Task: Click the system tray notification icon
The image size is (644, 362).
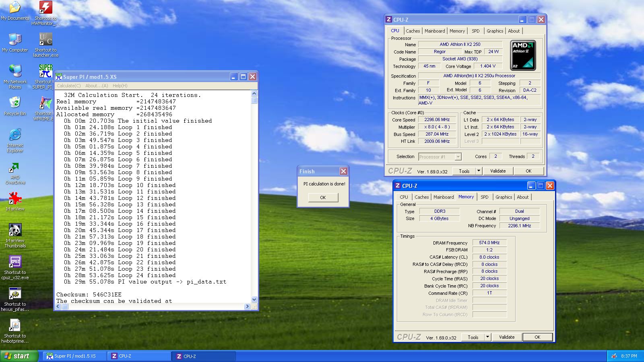Action: (x=614, y=356)
